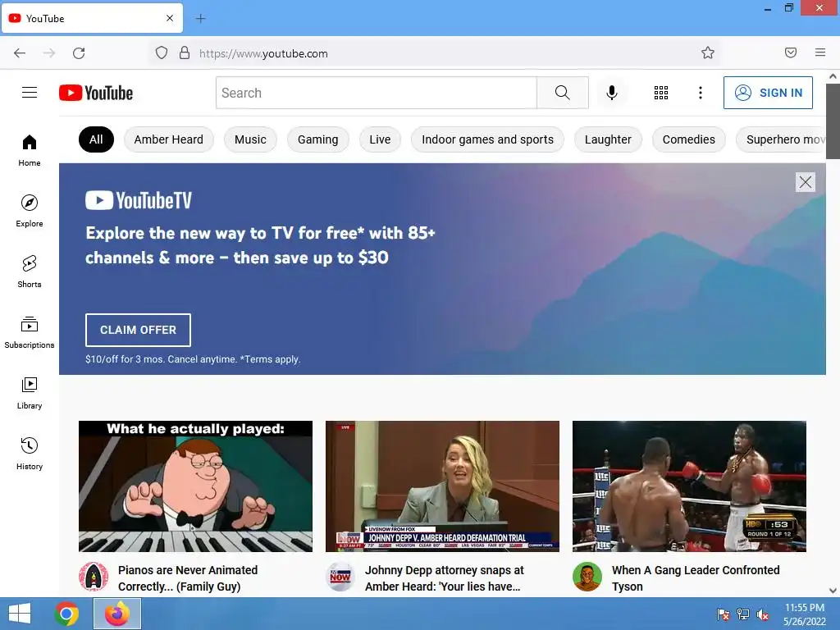
Task: Select the Live filter chip
Action: coord(380,139)
